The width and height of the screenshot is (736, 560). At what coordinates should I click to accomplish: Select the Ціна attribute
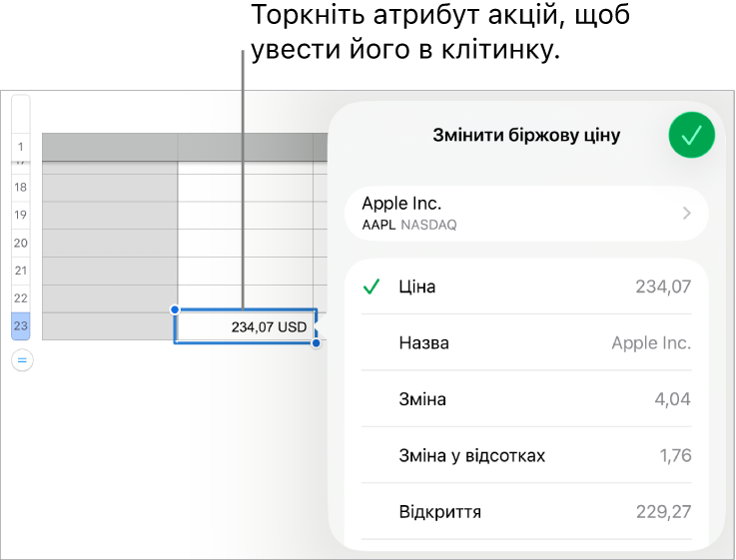pos(526,286)
